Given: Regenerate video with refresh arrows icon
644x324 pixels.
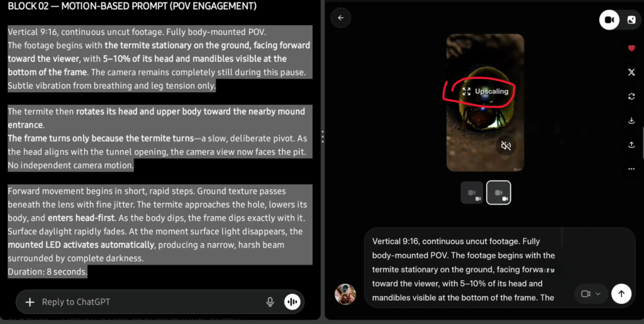Looking at the screenshot, I should tap(631, 96).
